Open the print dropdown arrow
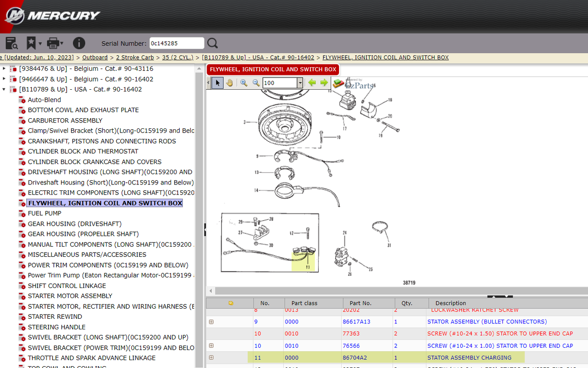This screenshot has width=588, height=368. coord(62,44)
